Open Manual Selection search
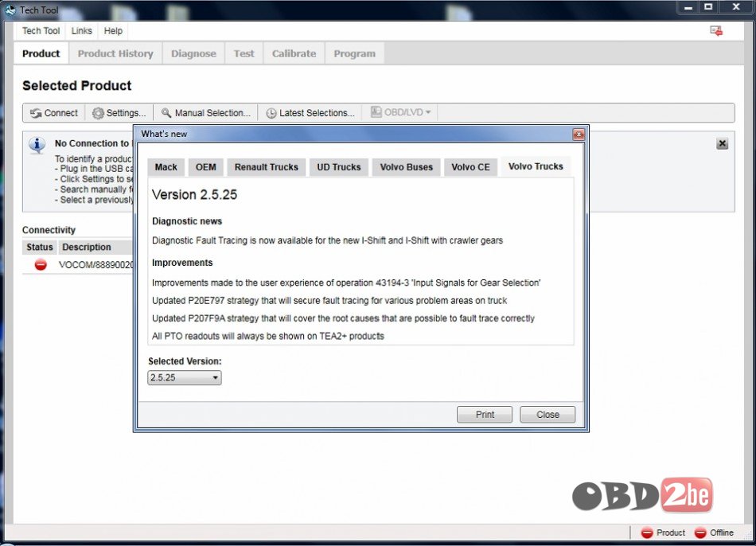The height and width of the screenshot is (546, 756). tap(206, 113)
